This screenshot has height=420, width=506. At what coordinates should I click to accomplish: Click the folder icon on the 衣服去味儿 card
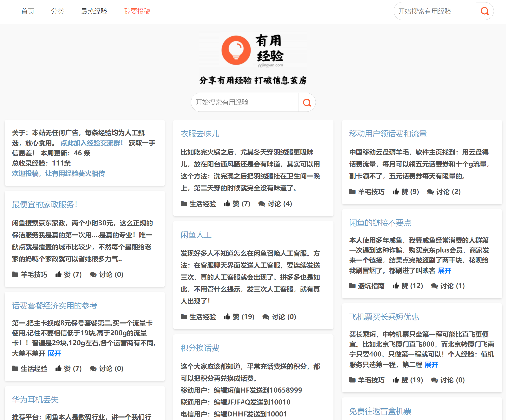tap(184, 204)
